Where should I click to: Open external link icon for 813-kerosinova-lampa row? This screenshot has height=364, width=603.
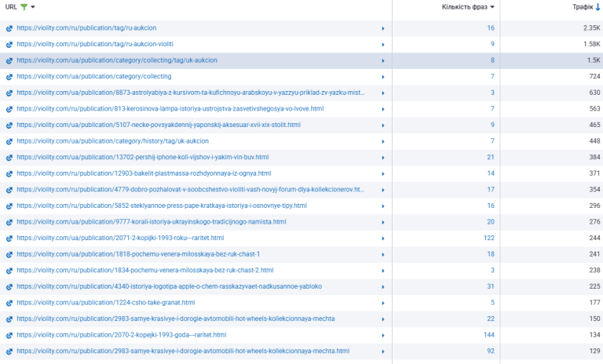(9, 109)
